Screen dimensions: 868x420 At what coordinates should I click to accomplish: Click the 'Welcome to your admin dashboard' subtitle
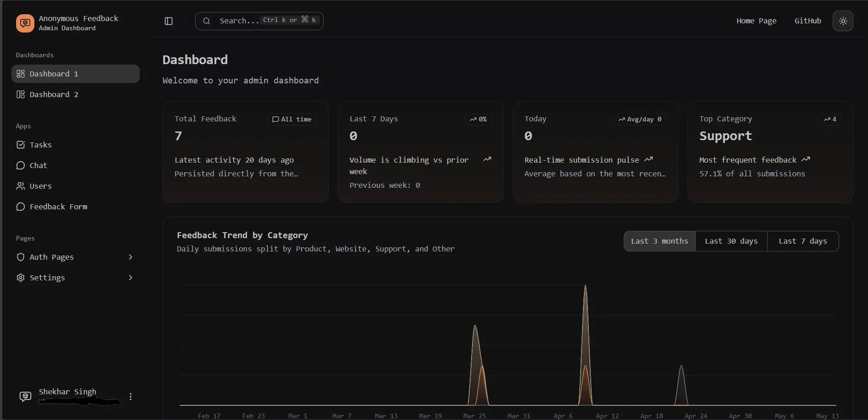coord(241,81)
